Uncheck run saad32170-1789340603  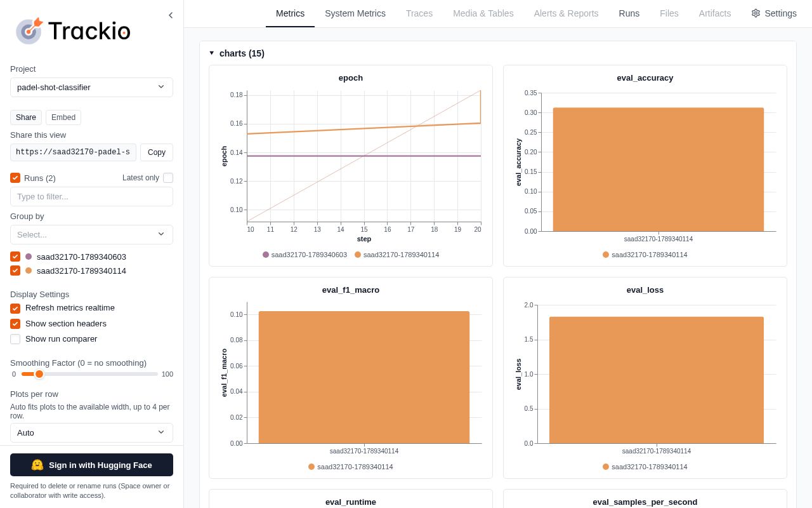pyautogui.click(x=15, y=257)
